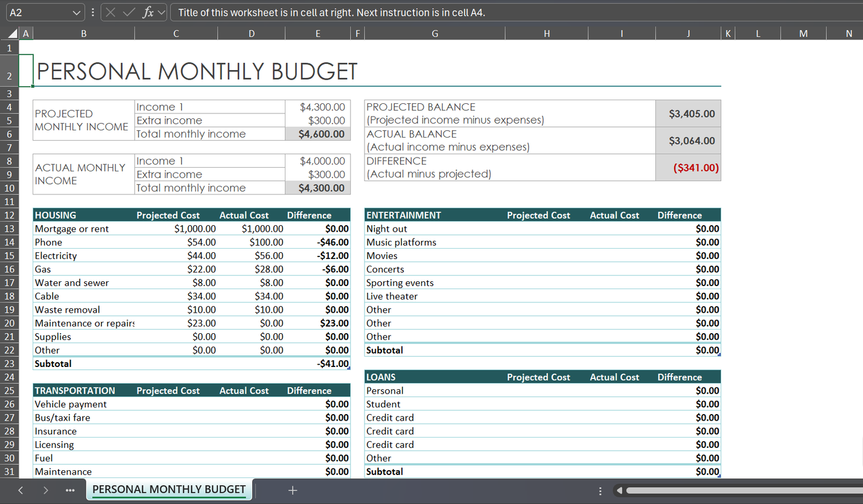Screen dimensions: 863x504
Task: Click the next sheet navigation arrow
Action: tap(46, 490)
